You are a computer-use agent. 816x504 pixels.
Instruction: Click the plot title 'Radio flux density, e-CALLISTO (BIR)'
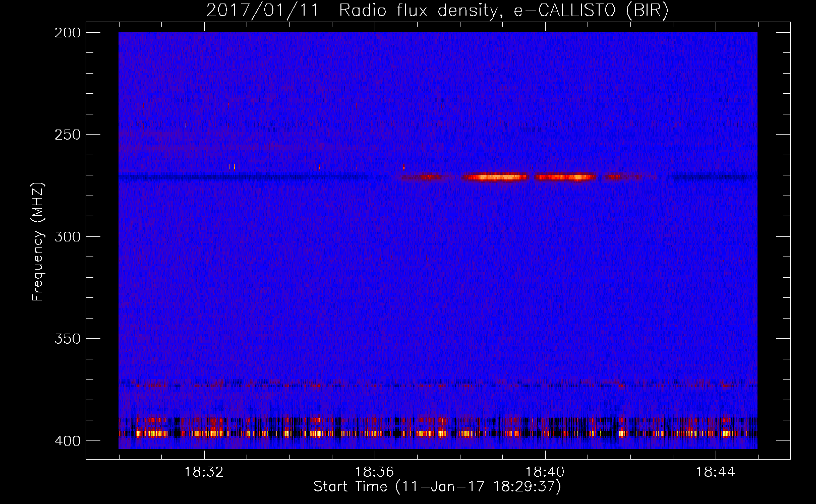tap(504, 11)
